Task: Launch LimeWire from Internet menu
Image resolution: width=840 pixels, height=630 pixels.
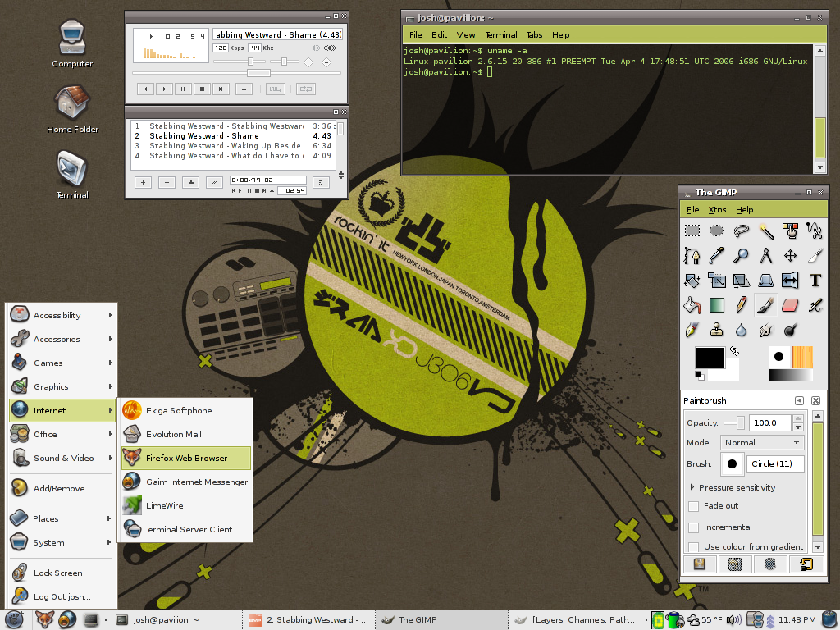Action: (186, 505)
